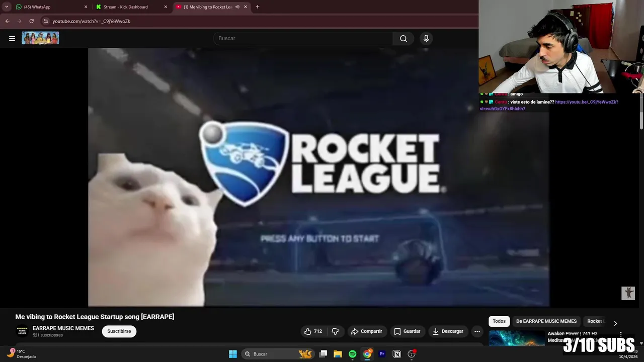This screenshot has width=644, height=362.
Task: Click the Descargar download button
Action: click(x=448, y=331)
